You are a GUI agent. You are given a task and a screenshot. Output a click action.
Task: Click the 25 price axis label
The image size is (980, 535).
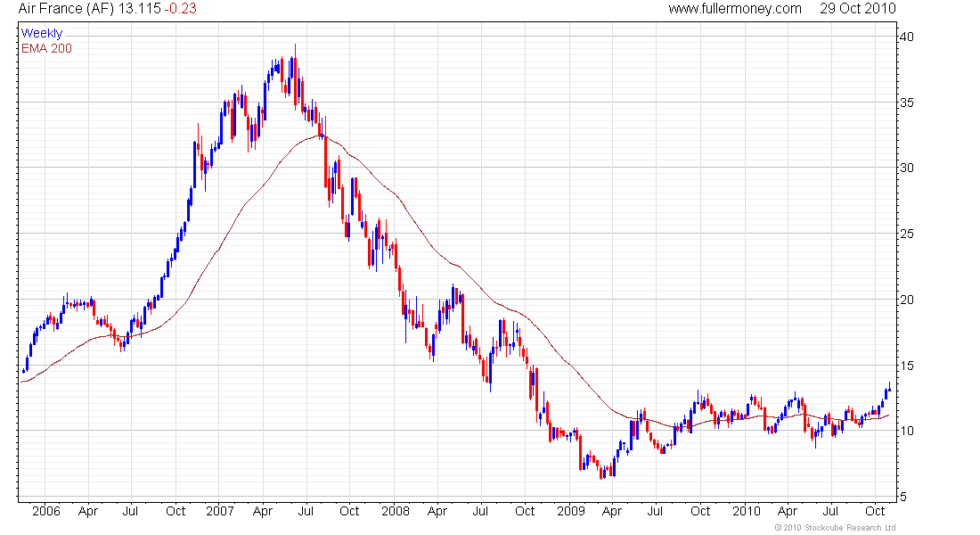pos(906,234)
